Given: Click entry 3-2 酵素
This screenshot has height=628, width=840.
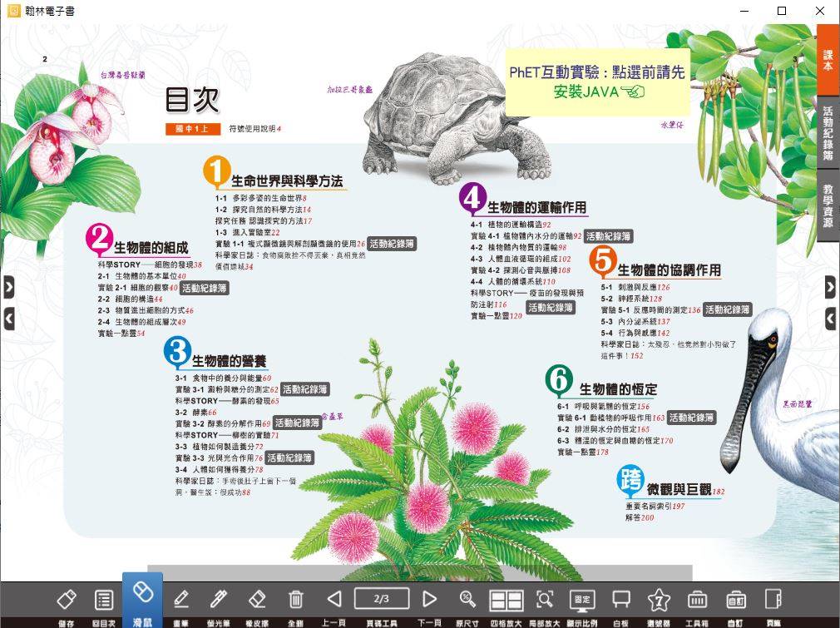Looking at the screenshot, I should 196,413.
